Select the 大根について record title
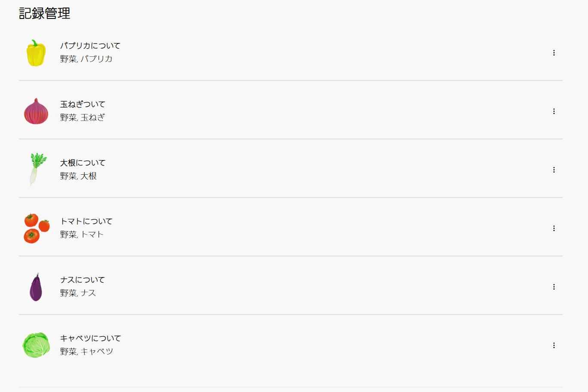This screenshot has width=588, height=392. click(x=83, y=163)
